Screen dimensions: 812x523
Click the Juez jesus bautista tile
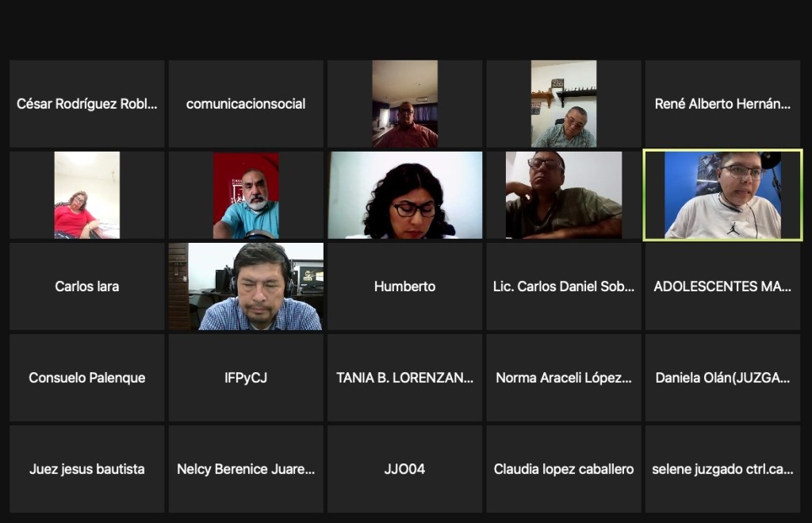coord(87,469)
